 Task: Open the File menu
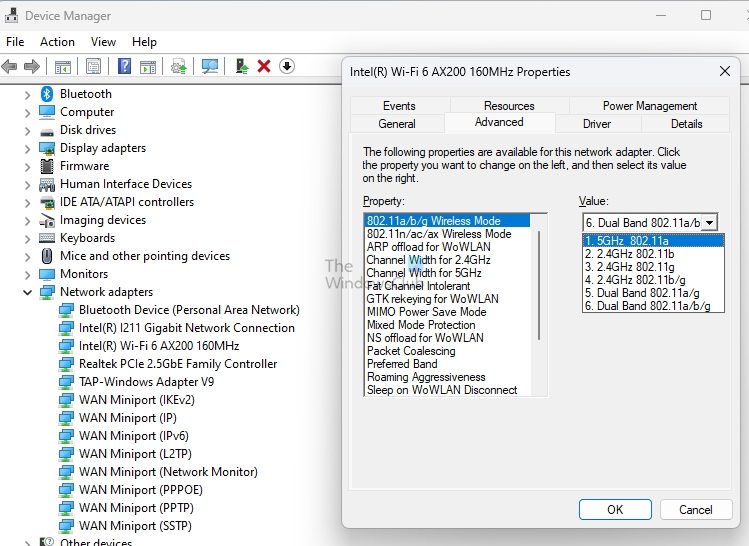(15, 42)
